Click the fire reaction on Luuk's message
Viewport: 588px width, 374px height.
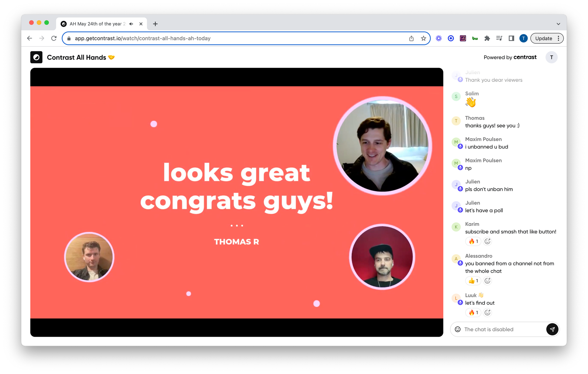click(x=473, y=313)
